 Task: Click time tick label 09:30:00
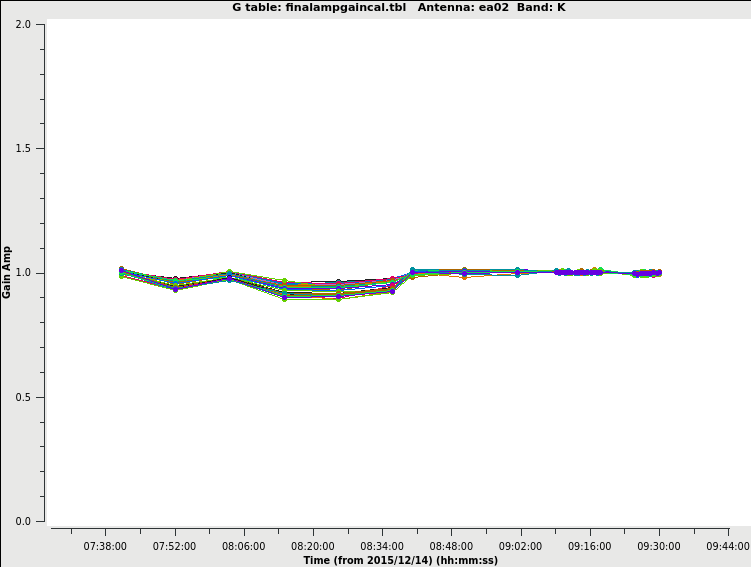(659, 546)
